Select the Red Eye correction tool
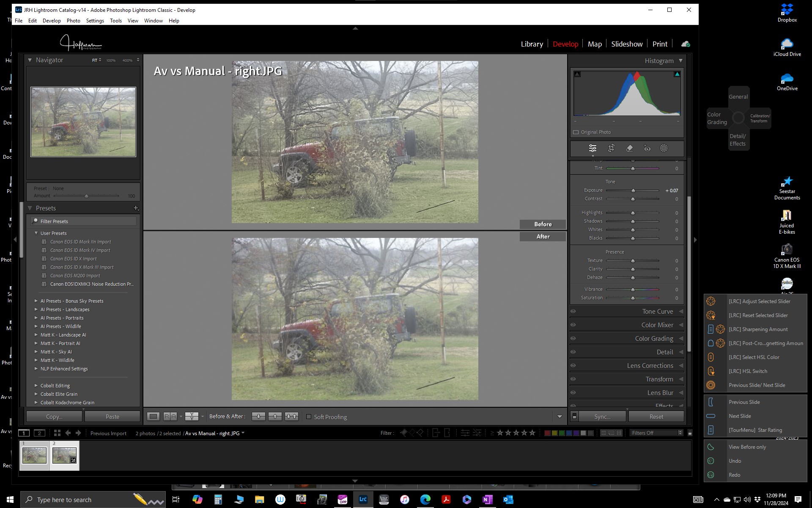 647,148
